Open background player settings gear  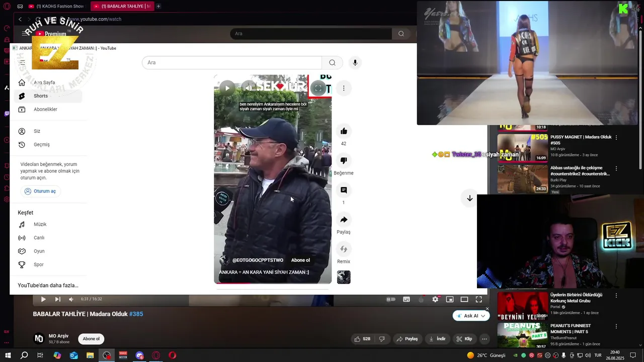tap(435, 299)
